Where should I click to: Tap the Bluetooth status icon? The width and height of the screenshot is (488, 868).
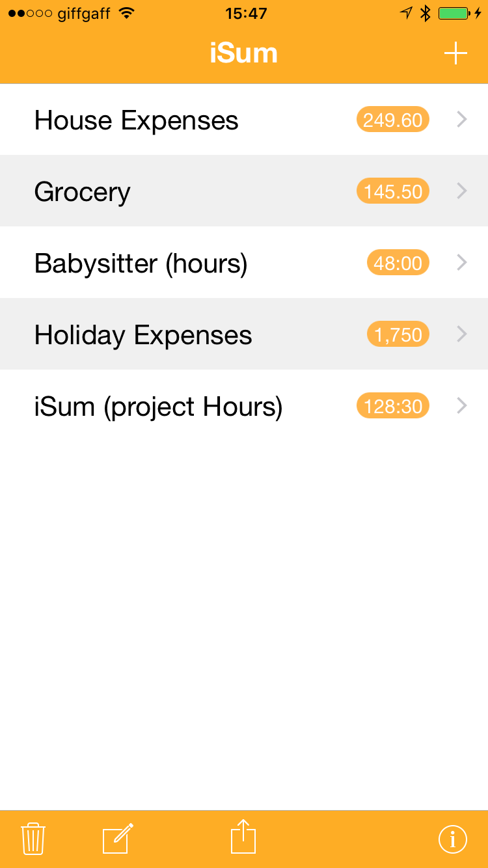click(425, 13)
